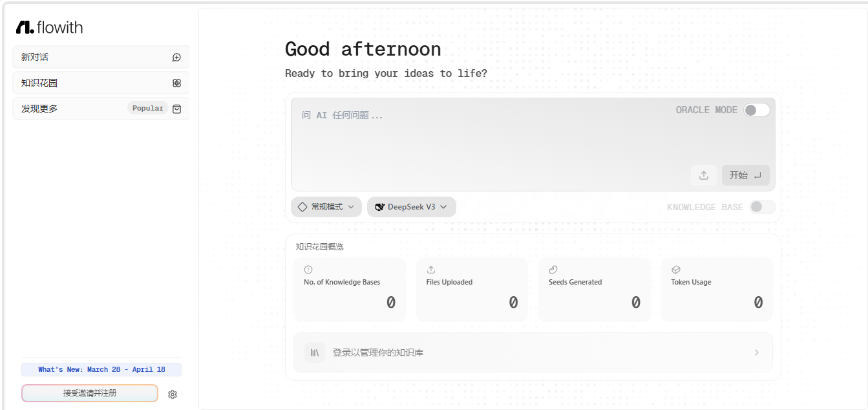Open 知识花园 from the sidebar

[x=101, y=83]
